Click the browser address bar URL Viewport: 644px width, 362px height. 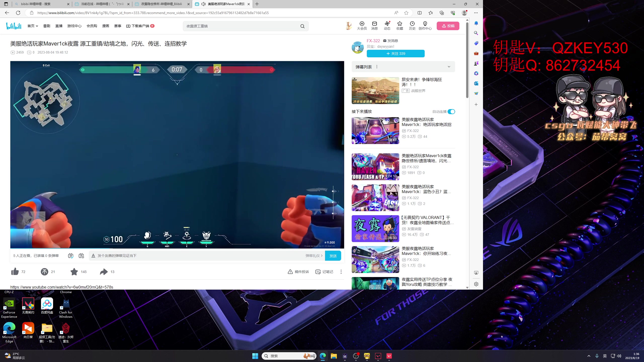(153, 13)
